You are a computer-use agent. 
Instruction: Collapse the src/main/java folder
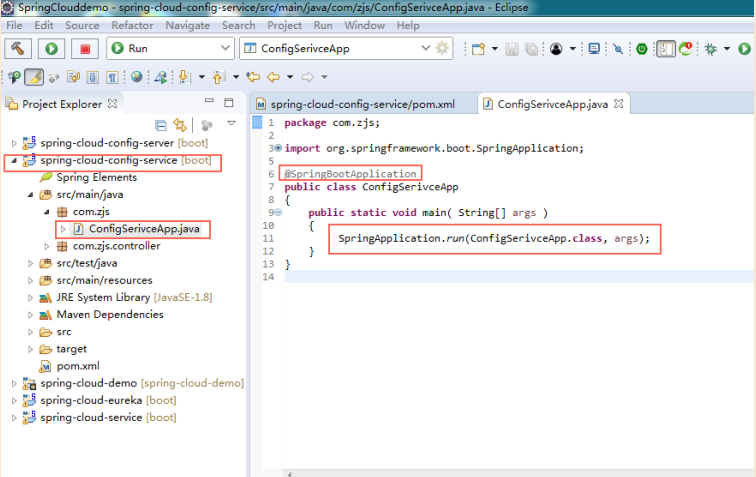pyautogui.click(x=30, y=195)
